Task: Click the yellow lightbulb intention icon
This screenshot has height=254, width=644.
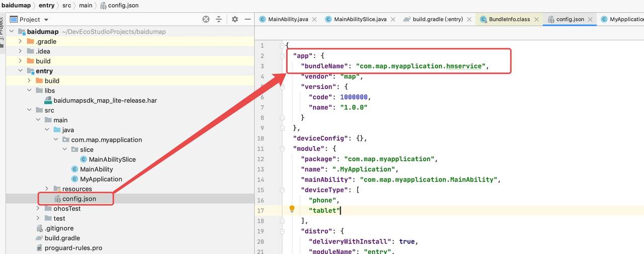Action: click(291, 209)
